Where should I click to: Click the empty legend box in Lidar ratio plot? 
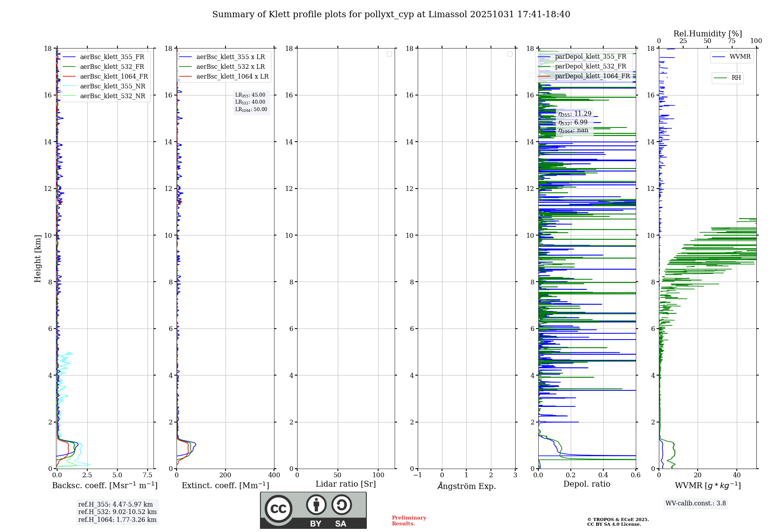point(389,54)
